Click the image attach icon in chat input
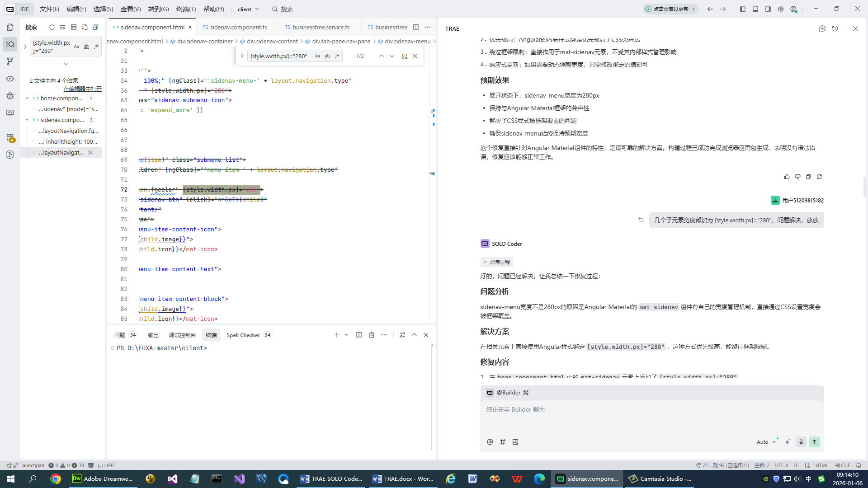 point(515,442)
